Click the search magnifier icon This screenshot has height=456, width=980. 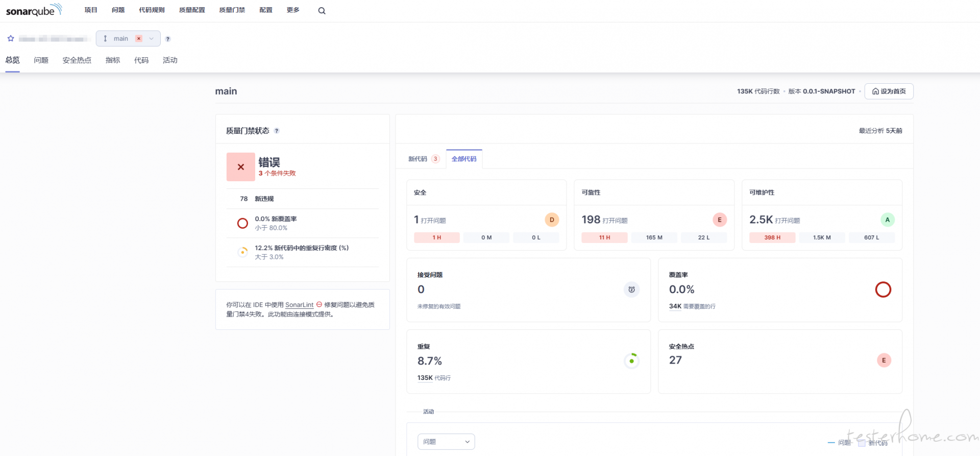click(x=322, y=11)
